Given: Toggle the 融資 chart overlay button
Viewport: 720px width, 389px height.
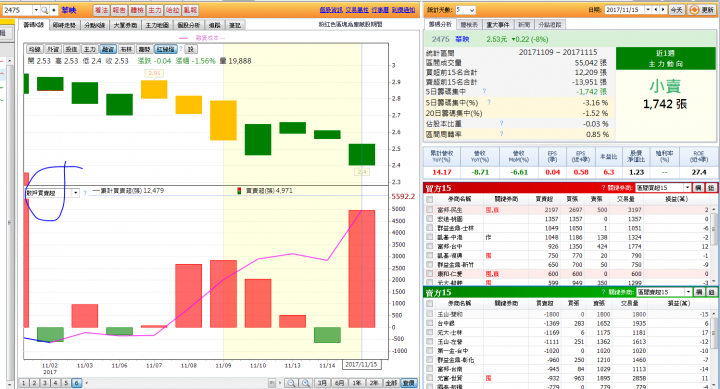Looking at the screenshot, I should coord(108,49).
